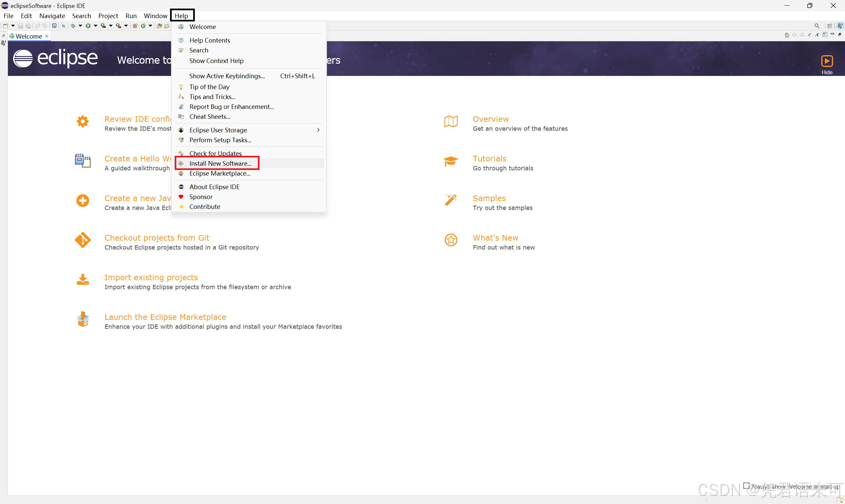This screenshot has height=504, width=845.
Task: Expand the Run dropdown arrow
Action: 95,26
